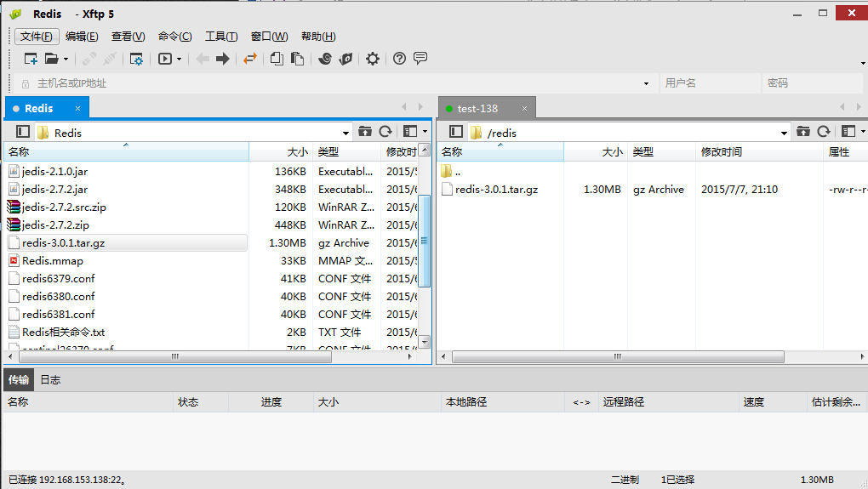The height and width of the screenshot is (489, 868).
Task: Click the Open Session folder icon
Action: pyautogui.click(x=51, y=59)
